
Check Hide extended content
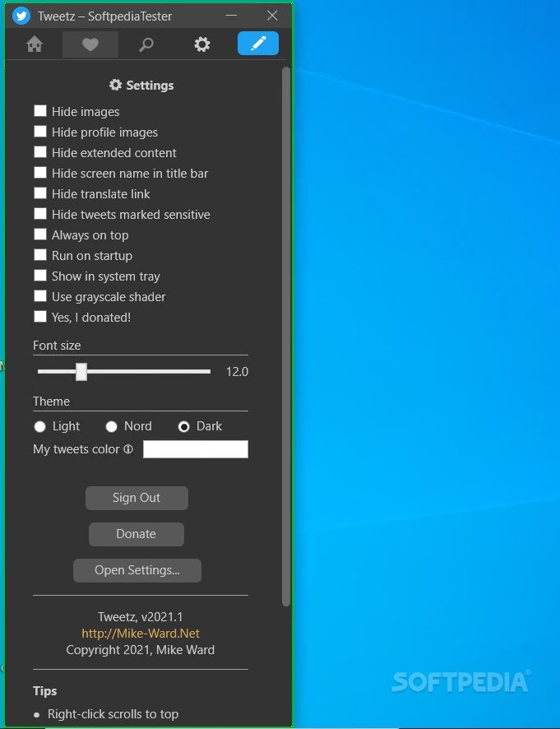tap(40, 152)
